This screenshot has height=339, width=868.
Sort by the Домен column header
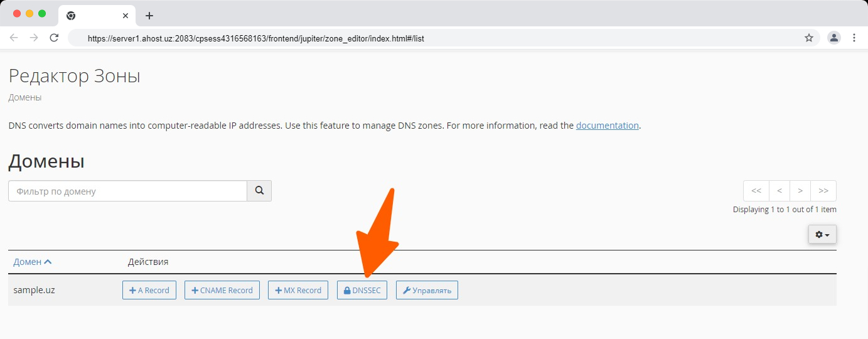pyautogui.click(x=32, y=262)
